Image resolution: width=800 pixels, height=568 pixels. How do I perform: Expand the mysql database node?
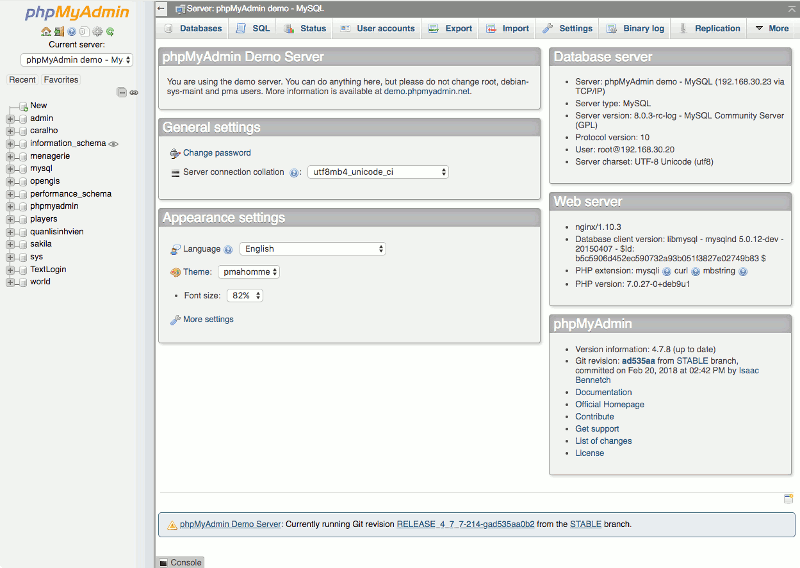(x=10, y=169)
